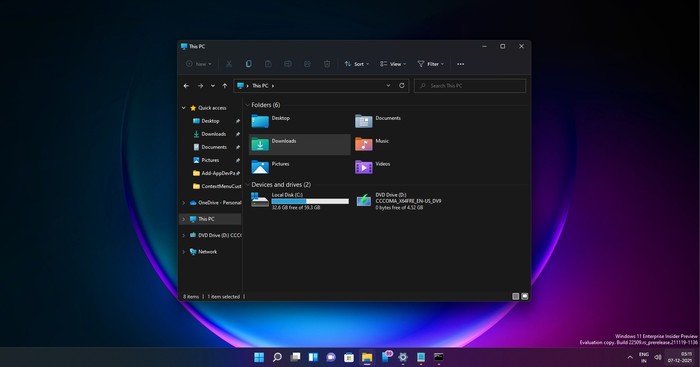Click Local Disk (C:) capacity bar

coord(310,201)
